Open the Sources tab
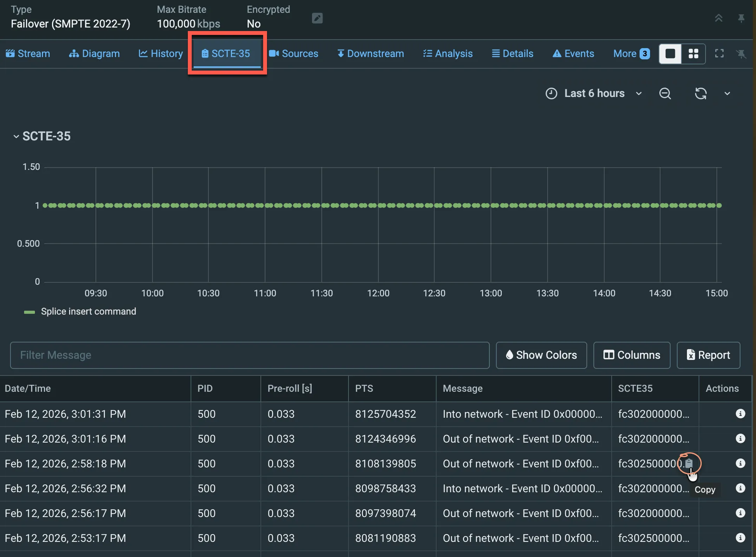 (x=294, y=54)
